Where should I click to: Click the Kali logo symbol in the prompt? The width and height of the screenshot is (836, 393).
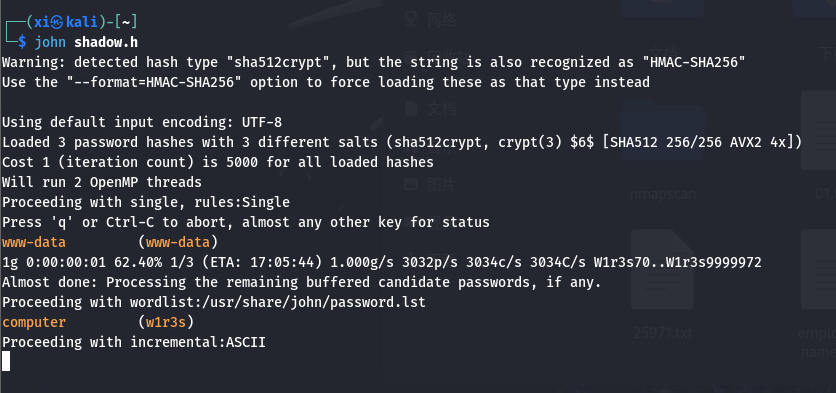pyautogui.click(x=57, y=22)
